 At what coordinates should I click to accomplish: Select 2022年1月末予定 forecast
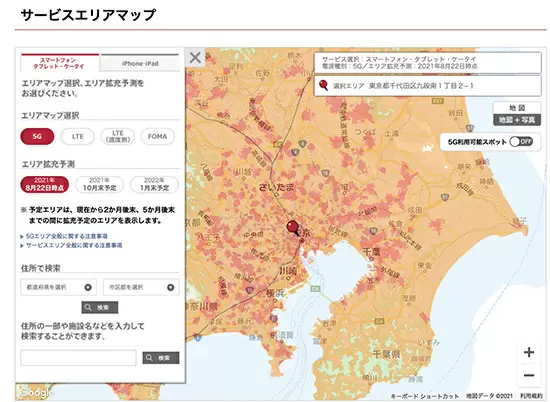pos(154,185)
